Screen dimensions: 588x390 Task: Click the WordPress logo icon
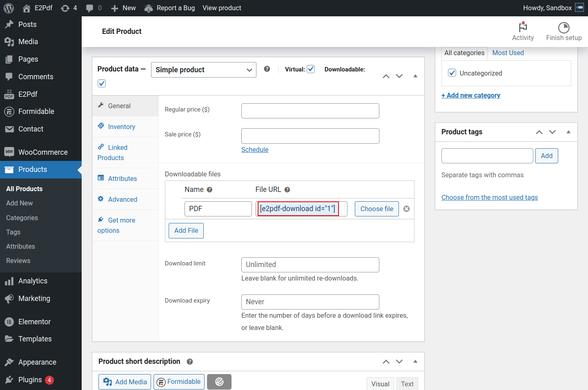[9, 8]
